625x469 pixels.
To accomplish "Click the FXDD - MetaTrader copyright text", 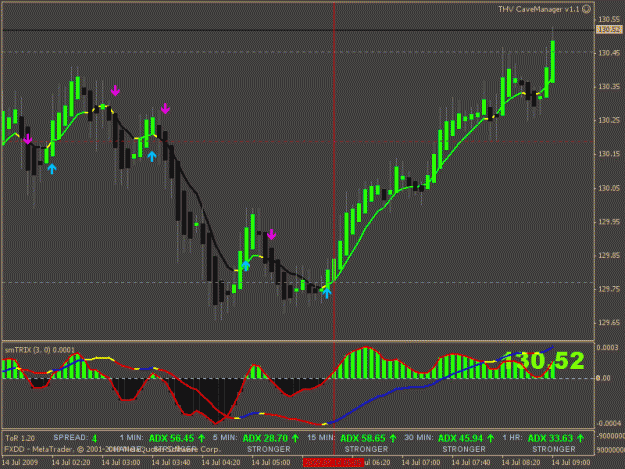I will 112,449.
